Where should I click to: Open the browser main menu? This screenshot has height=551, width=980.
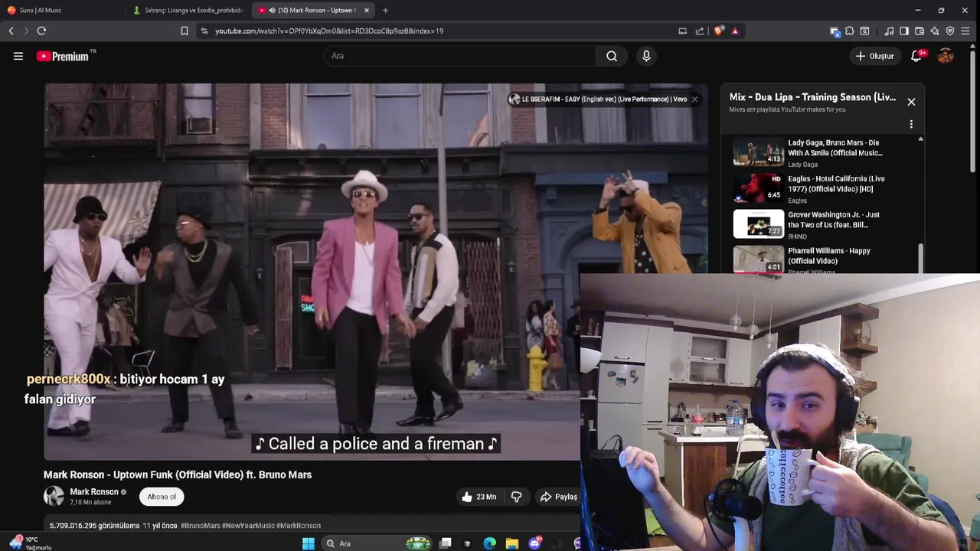[x=965, y=31]
